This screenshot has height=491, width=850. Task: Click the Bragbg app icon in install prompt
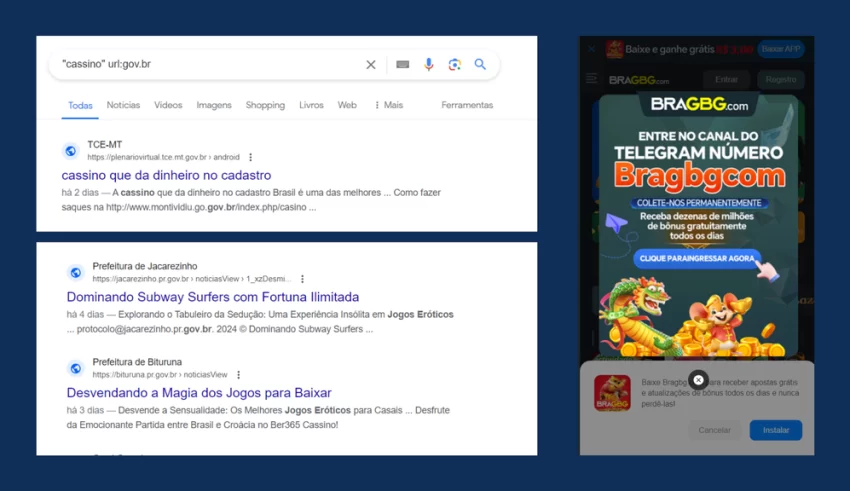(612, 393)
